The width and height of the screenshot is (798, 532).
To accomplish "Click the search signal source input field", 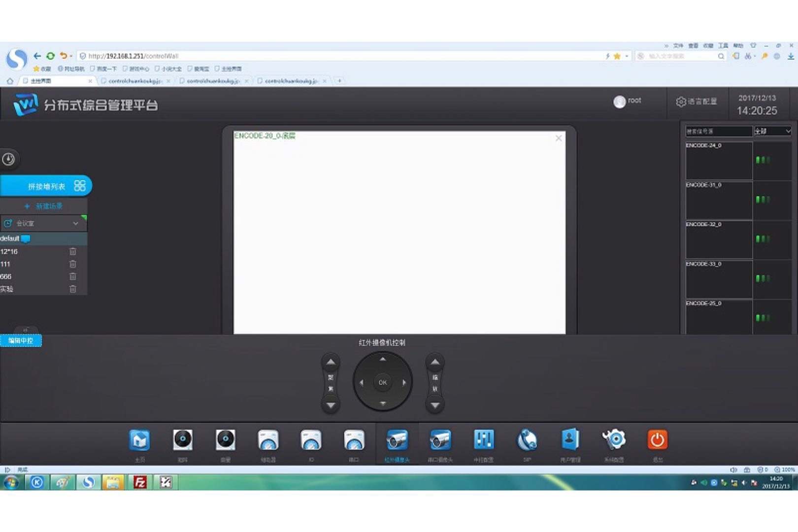I will click(x=718, y=131).
